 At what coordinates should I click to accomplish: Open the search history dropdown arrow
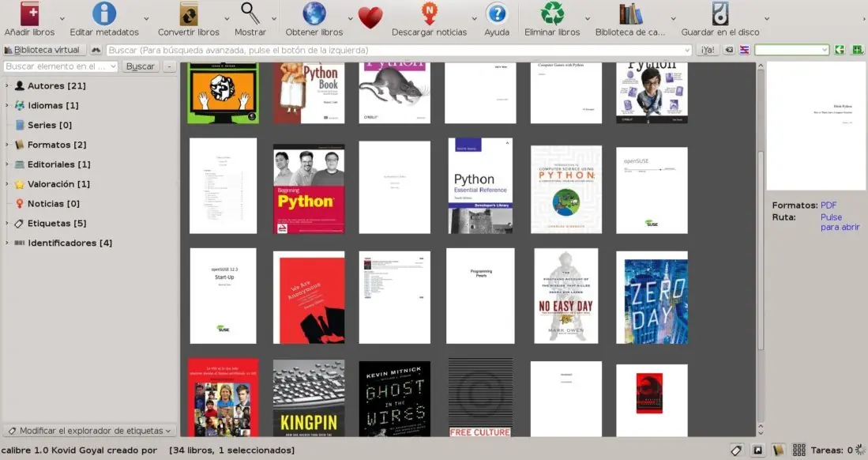[x=687, y=51]
